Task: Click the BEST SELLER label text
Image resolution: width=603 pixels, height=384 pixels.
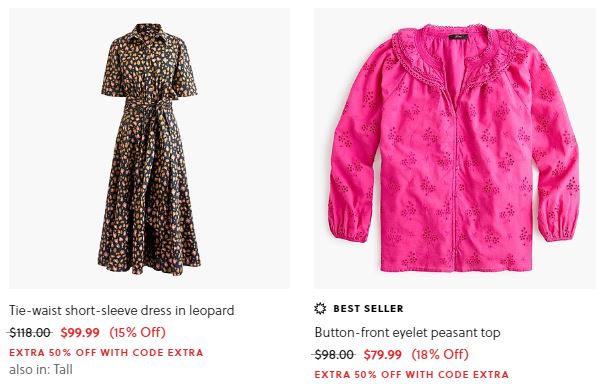Action: click(x=368, y=309)
